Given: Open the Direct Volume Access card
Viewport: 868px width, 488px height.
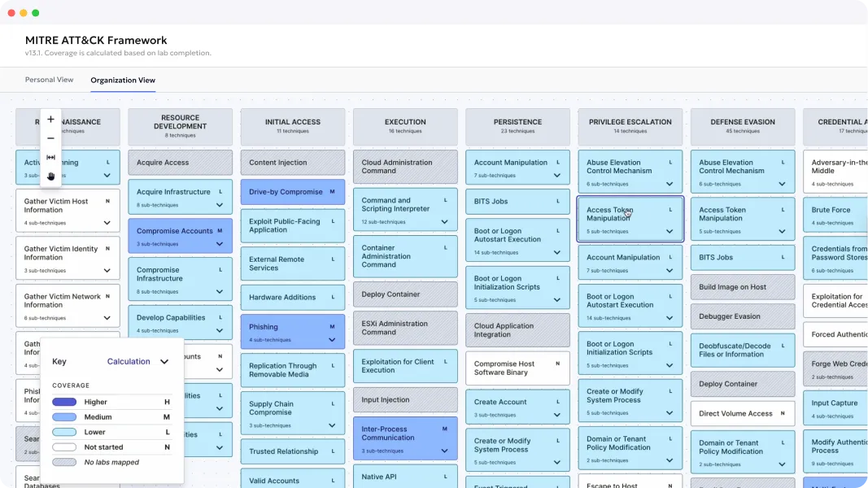Looking at the screenshot, I should [x=743, y=413].
